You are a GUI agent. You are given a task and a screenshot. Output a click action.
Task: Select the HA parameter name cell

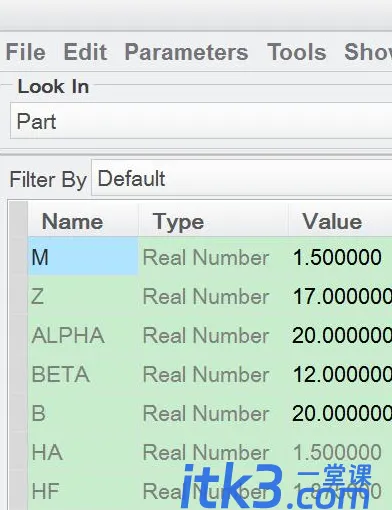click(x=83, y=452)
